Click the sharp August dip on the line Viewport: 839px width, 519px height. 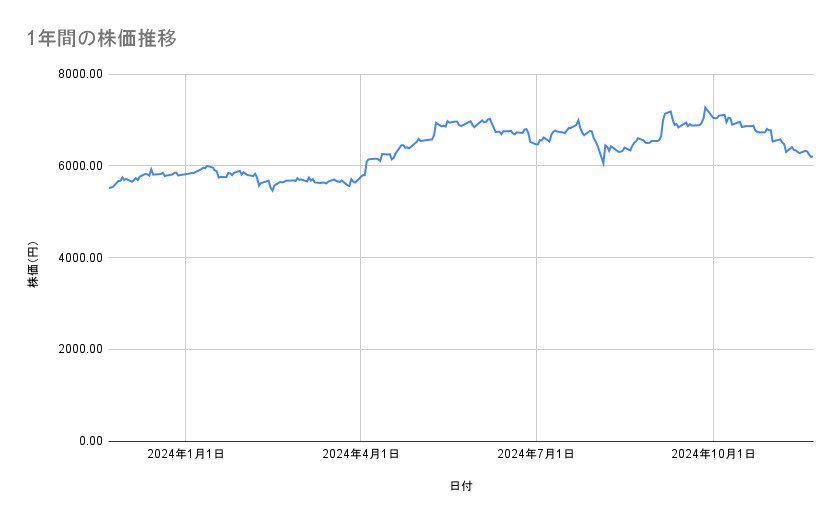(x=603, y=163)
